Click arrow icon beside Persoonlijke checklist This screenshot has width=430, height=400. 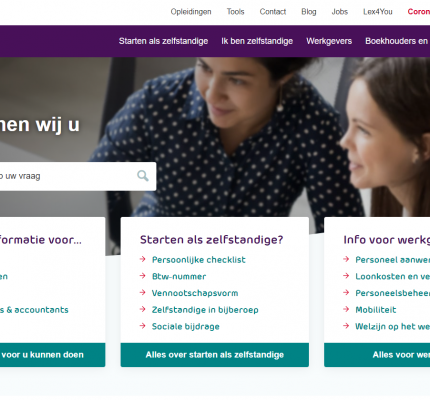143,259
